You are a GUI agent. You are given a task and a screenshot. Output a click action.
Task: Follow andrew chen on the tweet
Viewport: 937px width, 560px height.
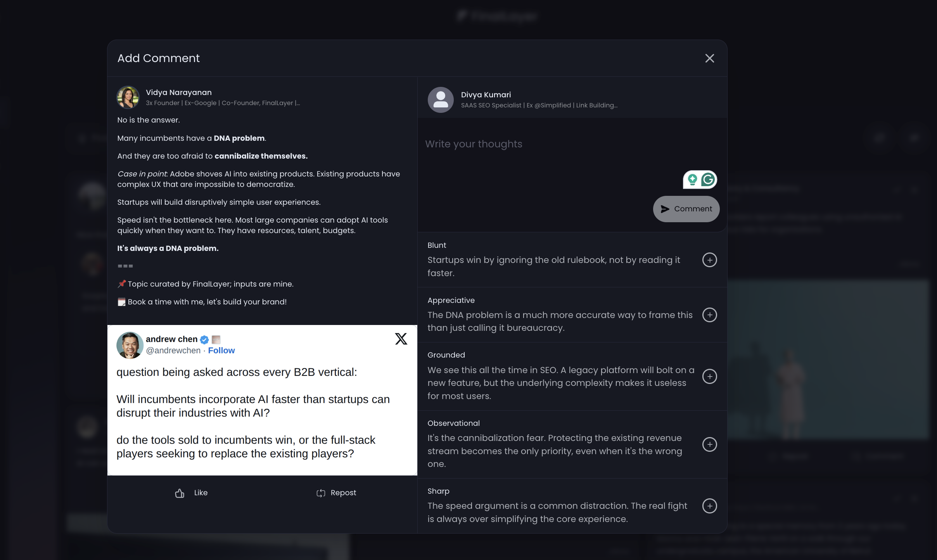(x=221, y=351)
